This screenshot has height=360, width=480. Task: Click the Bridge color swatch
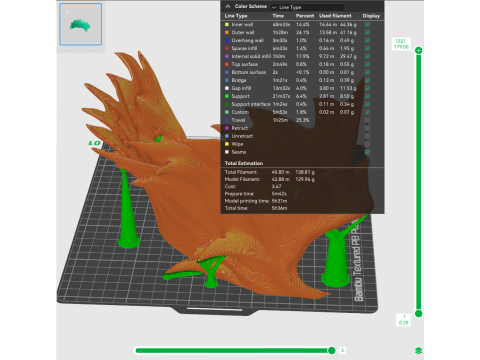click(227, 80)
